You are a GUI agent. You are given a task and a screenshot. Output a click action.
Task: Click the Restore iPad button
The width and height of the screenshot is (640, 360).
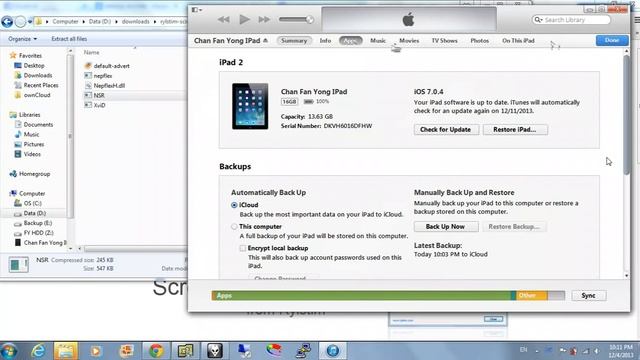click(x=515, y=129)
